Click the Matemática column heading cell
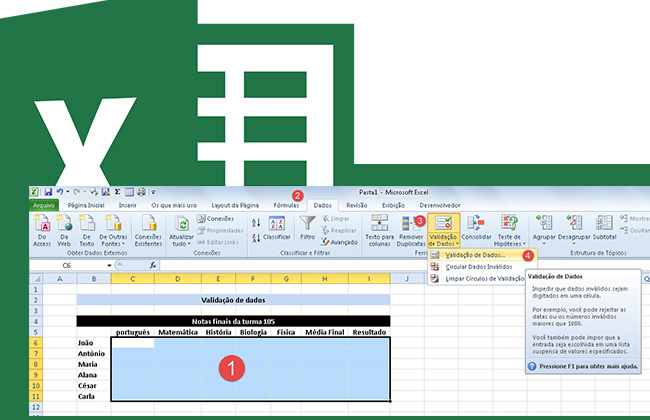This screenshot has width=650, height=420. 178,332
